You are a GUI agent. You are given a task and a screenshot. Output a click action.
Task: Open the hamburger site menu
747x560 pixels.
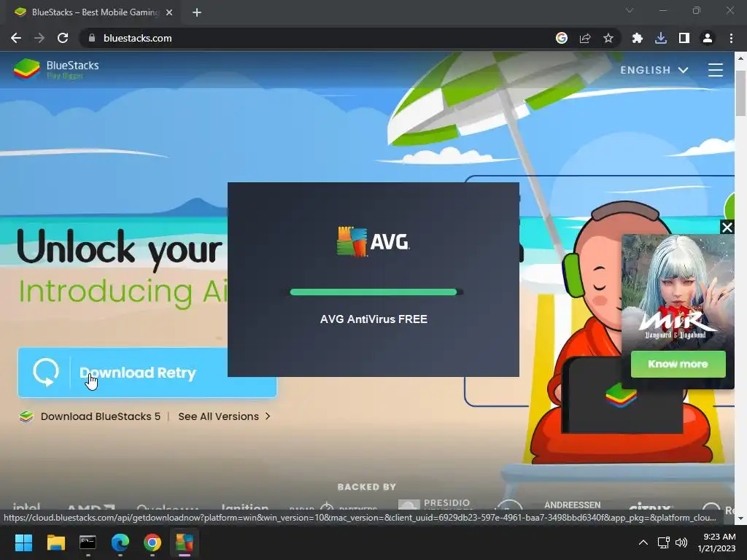pos(715,70)
